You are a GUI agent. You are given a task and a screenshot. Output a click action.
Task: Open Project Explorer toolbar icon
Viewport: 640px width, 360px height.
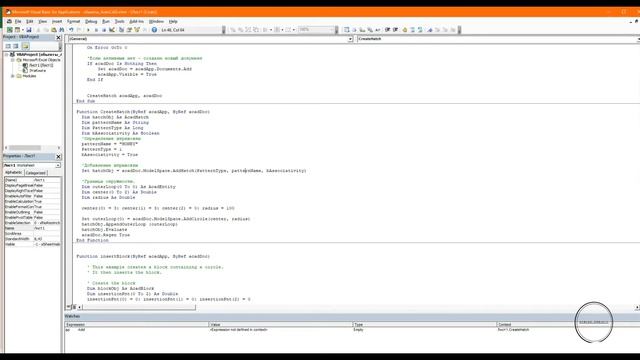click(x=121, y=30)
